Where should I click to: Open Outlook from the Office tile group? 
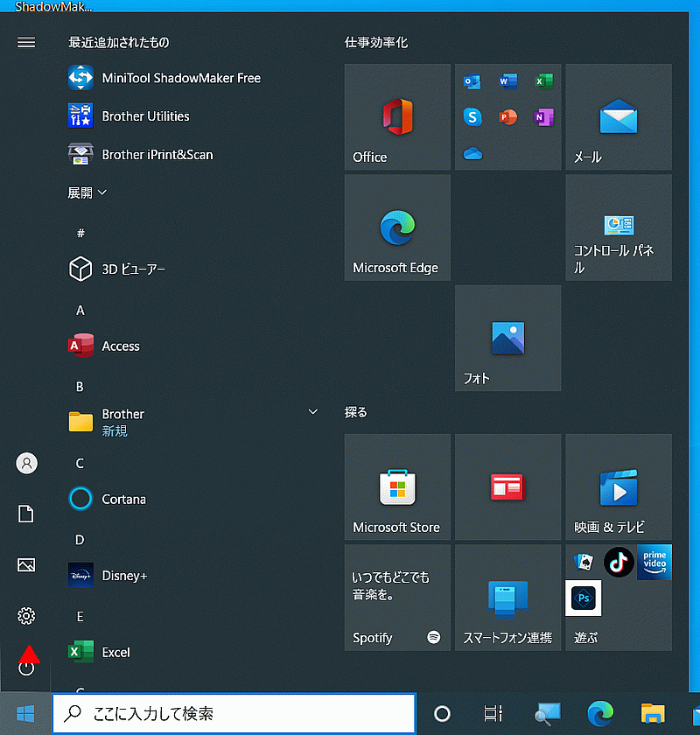coord(472,81)
